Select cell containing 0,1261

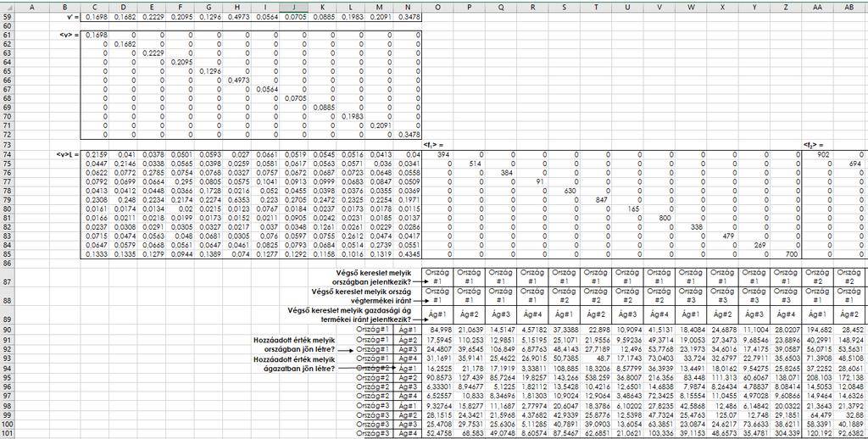(x=322, y=226)
